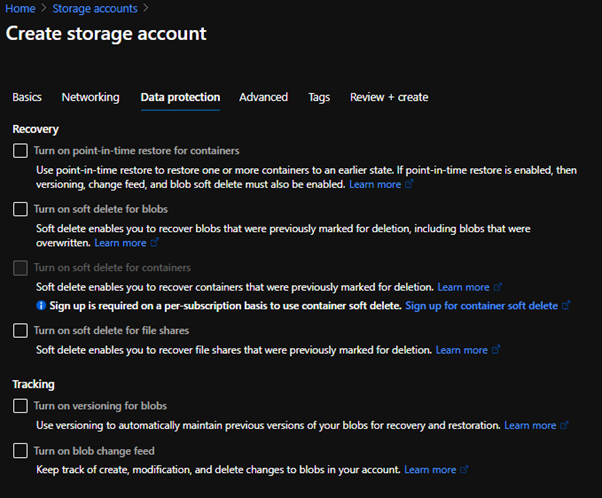
Task: Select the Advanced tab
Action: click(x=263, y=97)
